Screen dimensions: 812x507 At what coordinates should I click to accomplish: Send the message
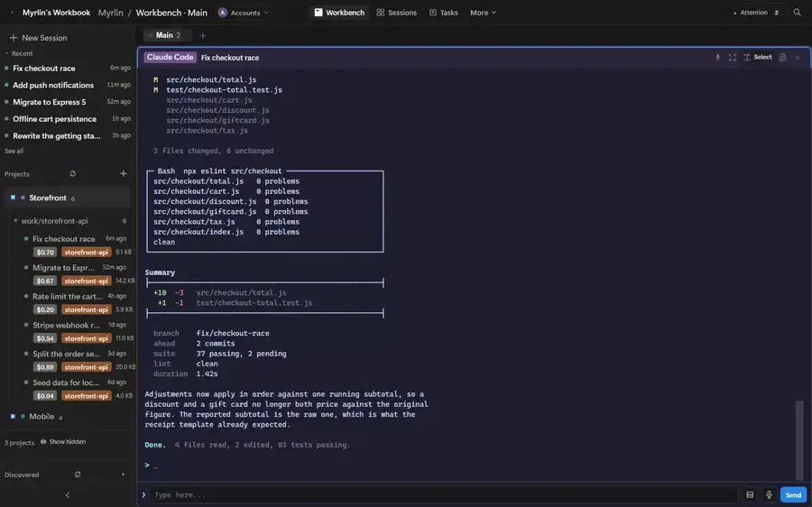[x=793, y=495]
